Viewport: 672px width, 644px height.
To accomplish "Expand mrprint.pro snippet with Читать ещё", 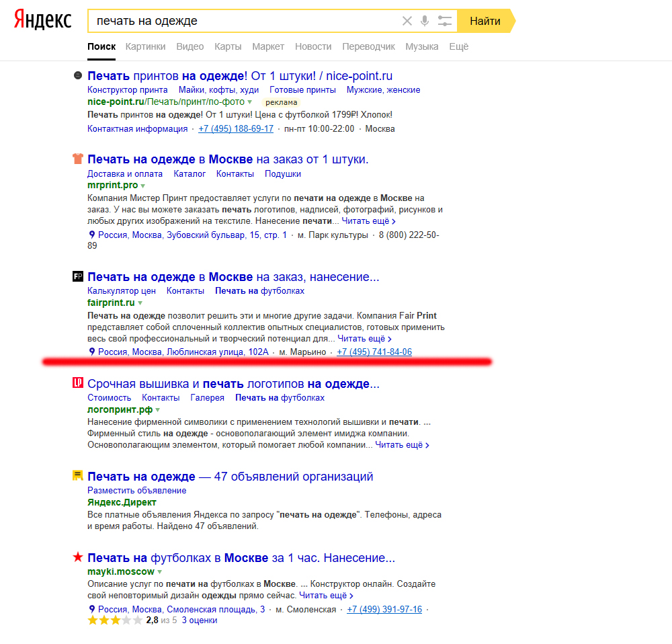I will [368, 220].
